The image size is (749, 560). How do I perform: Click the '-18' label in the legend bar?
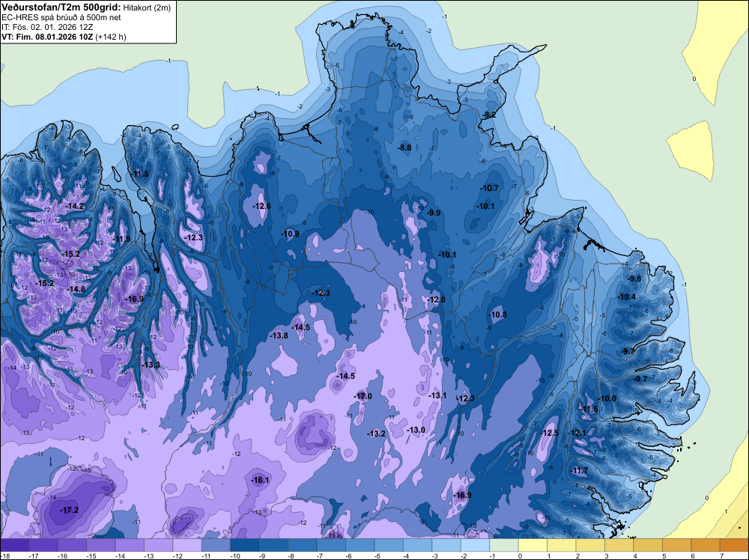(4, 556)
